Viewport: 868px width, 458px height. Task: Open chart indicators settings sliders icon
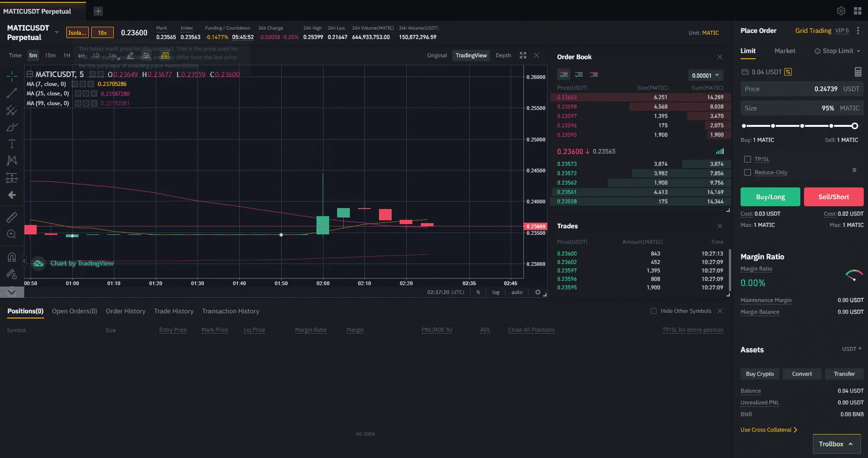click(146, 55)
